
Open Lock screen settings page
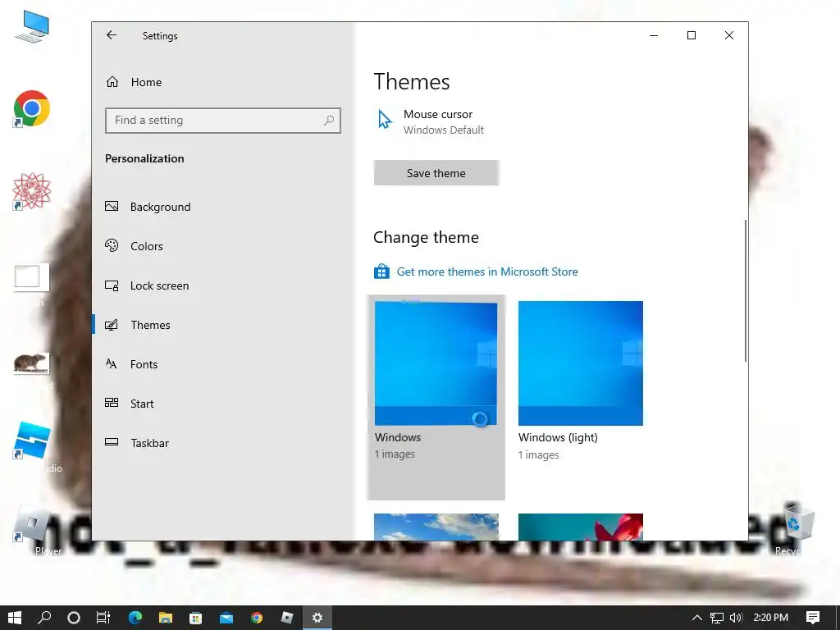(x=147, y=285)
